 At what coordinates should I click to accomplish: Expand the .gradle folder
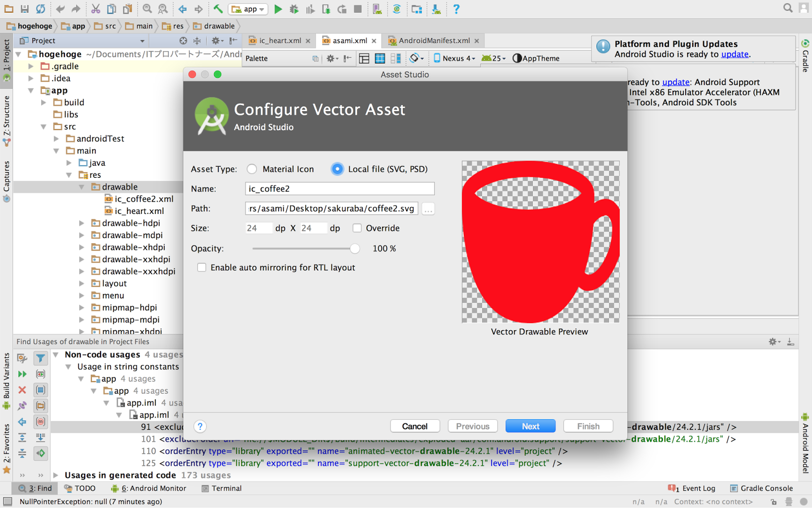pyautogui.click(x=31, y=66)
